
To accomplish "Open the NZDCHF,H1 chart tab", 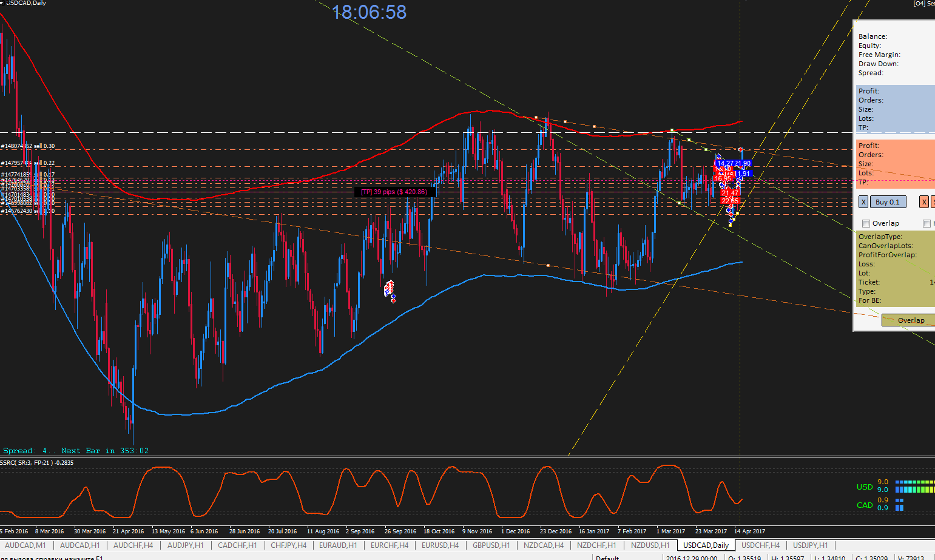I will click(596, 545).
